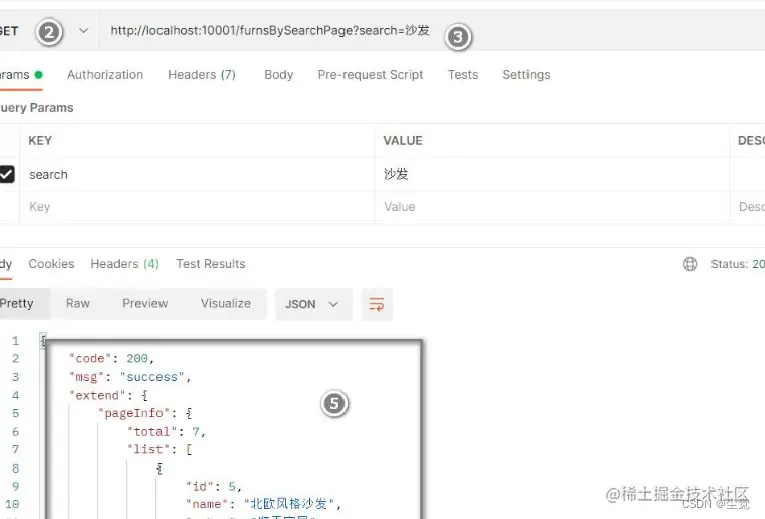Viewport: 765px width, 519px height.
Task: Click the 'search' key cell
Action: (x=197, y=174)
